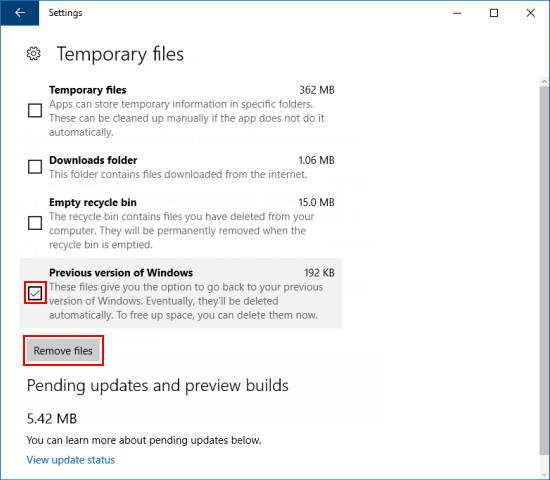Close the Settings window
This screenshot has width=550, height=480.
531,13
